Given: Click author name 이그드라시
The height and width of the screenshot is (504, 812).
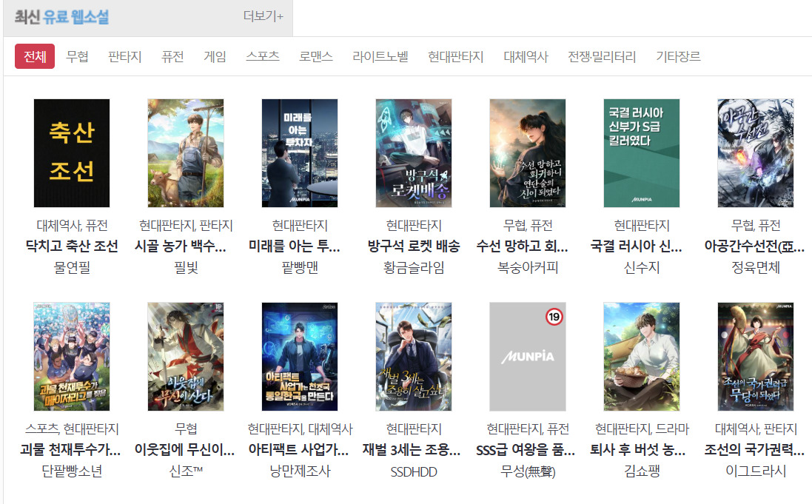Looking at the screenshot, I should pos(756,471).
